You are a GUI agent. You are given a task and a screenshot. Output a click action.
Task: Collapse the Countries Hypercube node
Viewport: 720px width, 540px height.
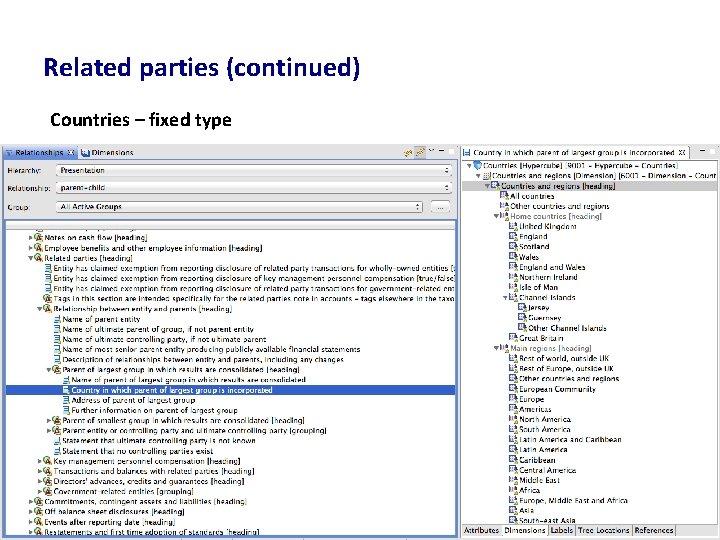pos(469,165)
